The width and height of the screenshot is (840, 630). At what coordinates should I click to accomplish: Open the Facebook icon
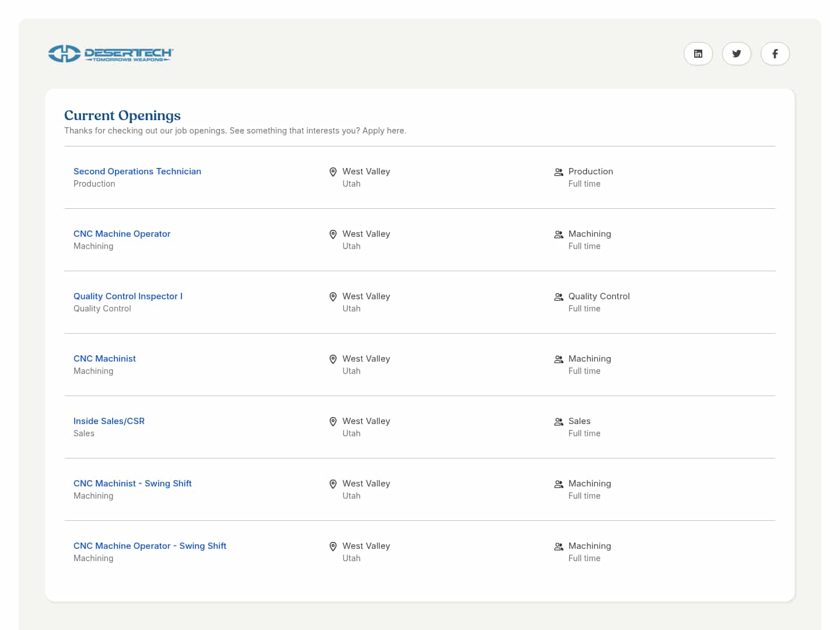[775, 53]
